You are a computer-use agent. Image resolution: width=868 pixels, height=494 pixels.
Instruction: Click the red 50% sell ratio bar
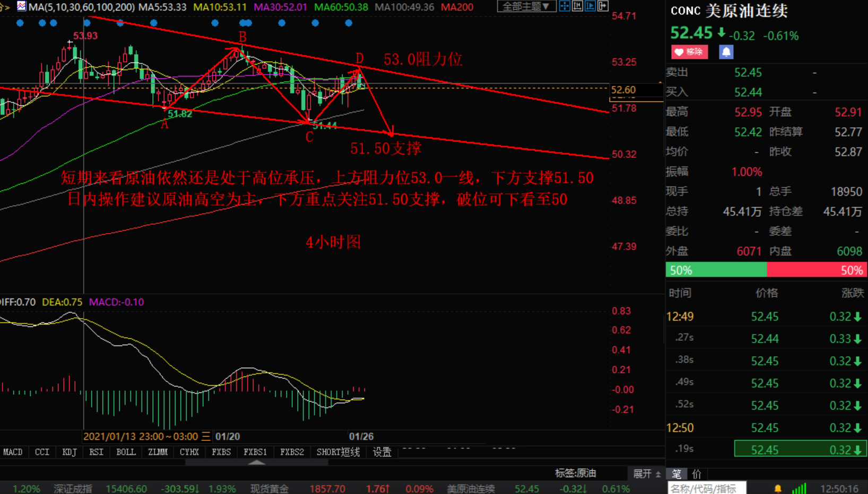coord(817,270)
